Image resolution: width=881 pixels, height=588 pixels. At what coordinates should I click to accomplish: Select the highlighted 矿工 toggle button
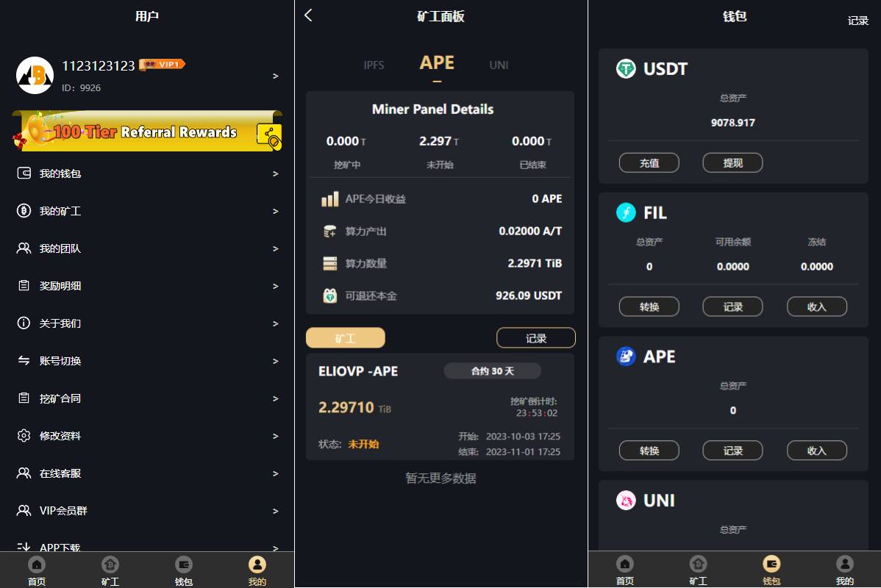click(346, 338)
